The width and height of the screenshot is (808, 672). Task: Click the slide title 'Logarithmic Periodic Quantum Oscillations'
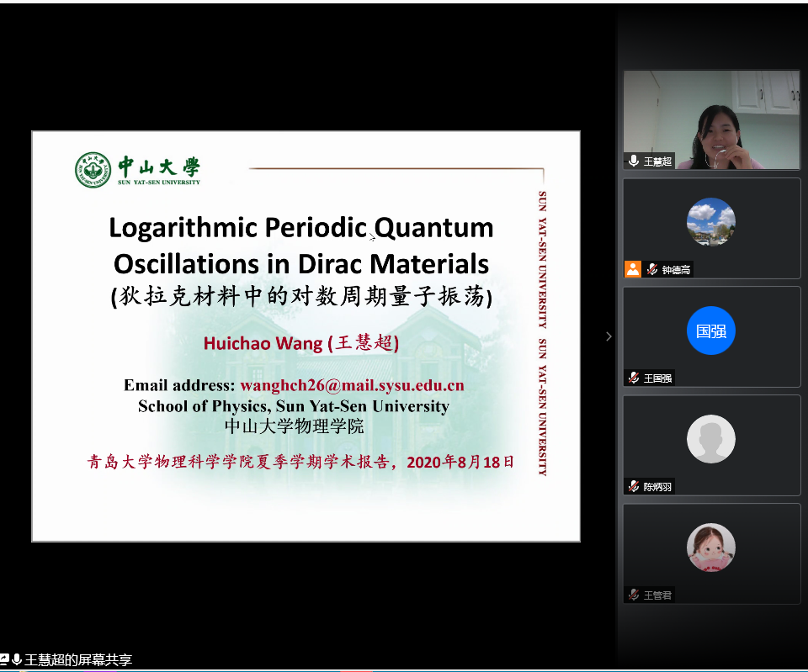(300, 246)
